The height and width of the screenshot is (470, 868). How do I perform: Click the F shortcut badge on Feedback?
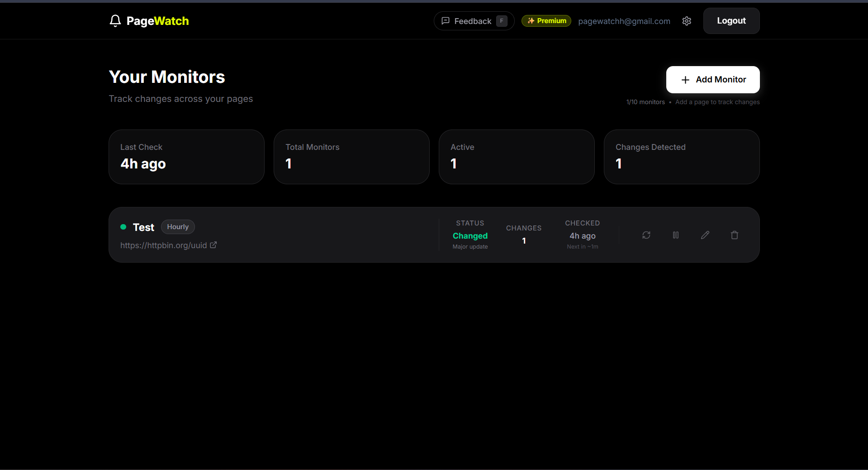(502, 20)
